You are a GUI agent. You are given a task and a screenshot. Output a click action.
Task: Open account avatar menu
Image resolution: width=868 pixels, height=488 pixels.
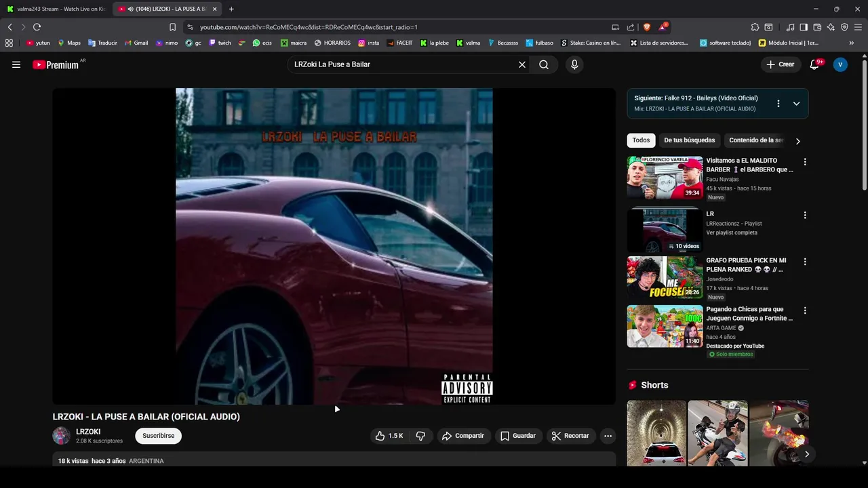[x=840, y=64]
